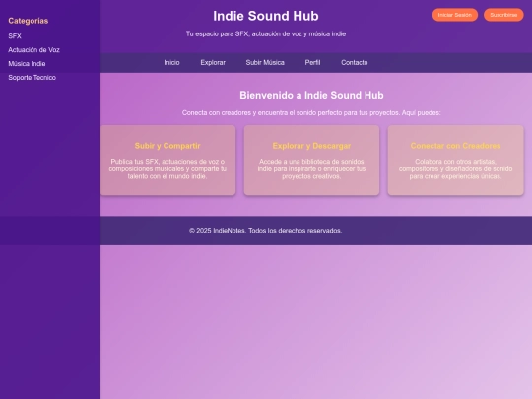The image size is (532, 399).
Task: Go to the Explorar page
Action: click(x=213, y=63)
